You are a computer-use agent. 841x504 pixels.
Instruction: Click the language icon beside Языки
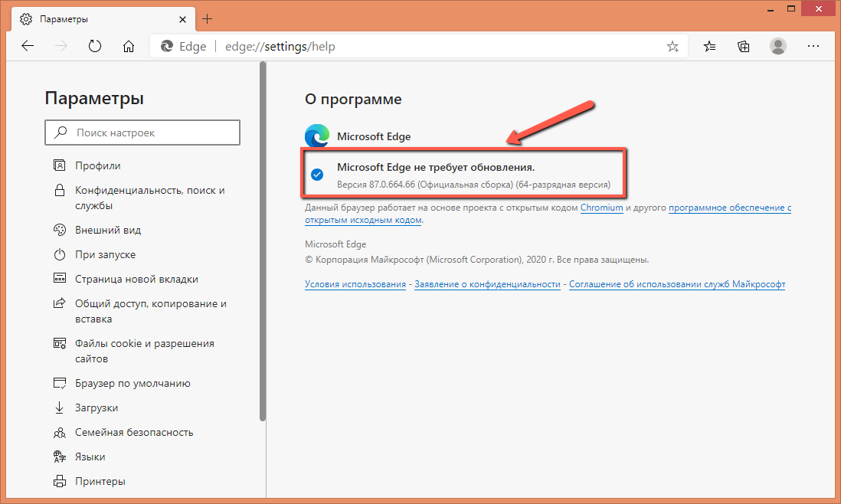[60, 457]
